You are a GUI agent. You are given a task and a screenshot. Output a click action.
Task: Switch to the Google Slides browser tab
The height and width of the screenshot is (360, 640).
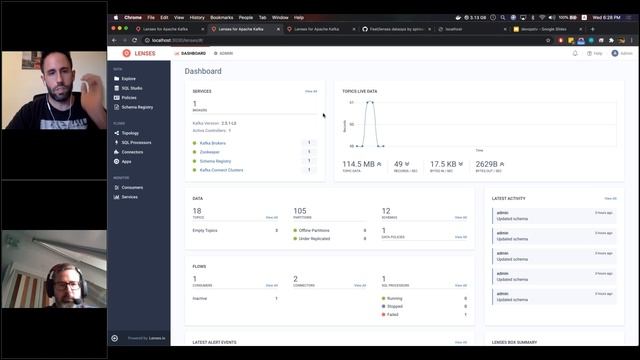[x=547, y=29]
